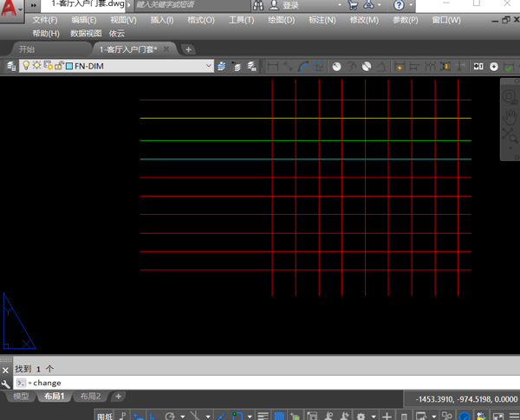Add a new drawing tab with plus button
Image resolution: width=520 pixels, height=420 pixels.
tap(189, 49)
